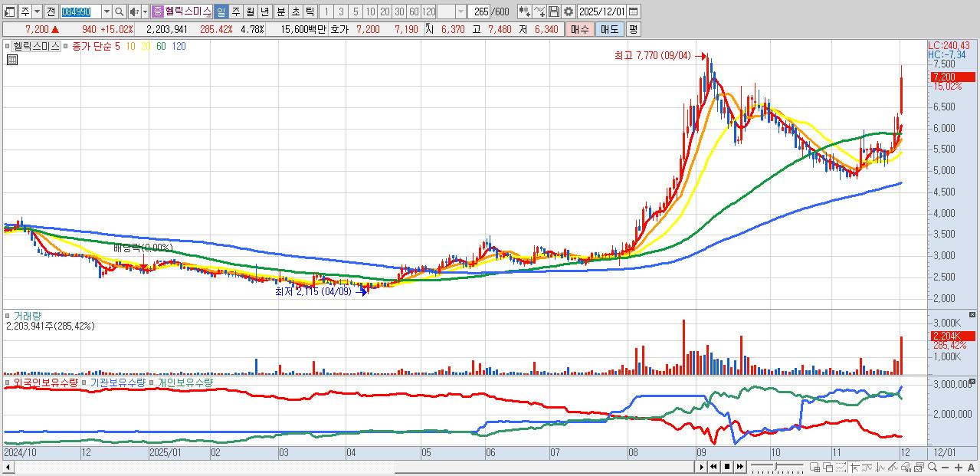
Task: Click the speaker sound icon in the toolbar
Action: point(133,11)
